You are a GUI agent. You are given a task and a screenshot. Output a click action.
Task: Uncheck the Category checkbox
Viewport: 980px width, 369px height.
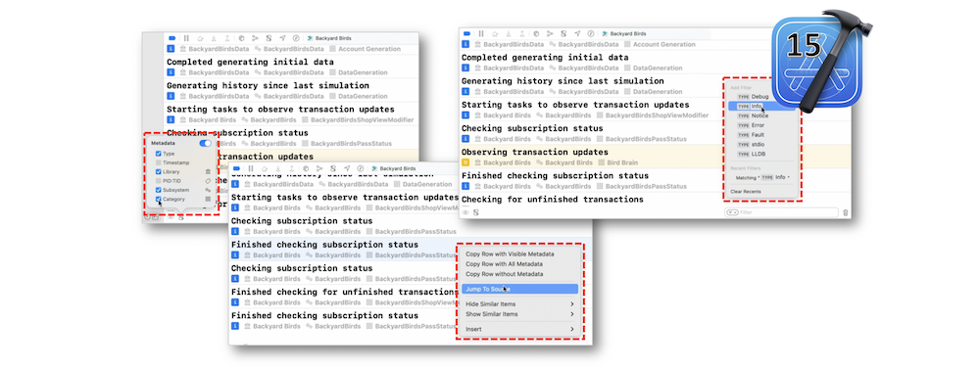tap(159, 199)
